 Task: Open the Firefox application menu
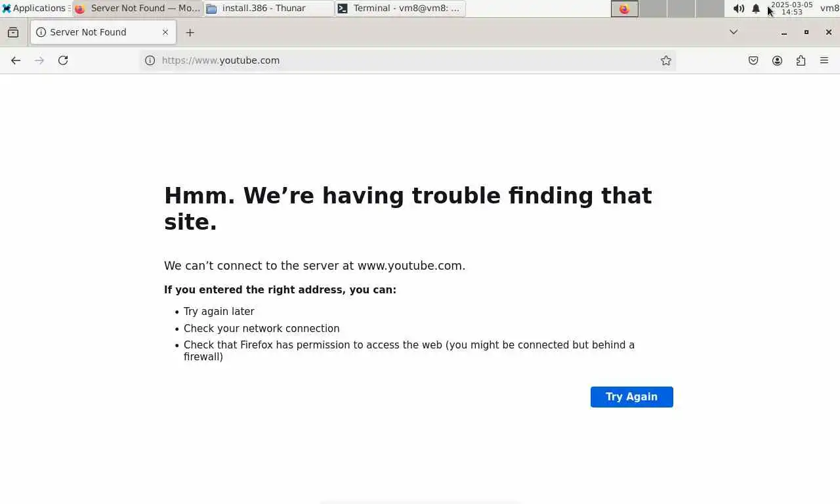click(x=824, y=60)
